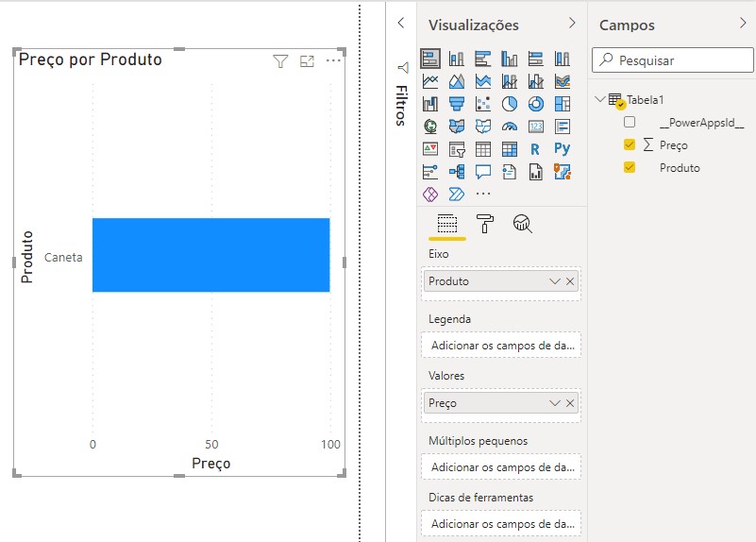Select the smart narrative visual

[509, 171]
